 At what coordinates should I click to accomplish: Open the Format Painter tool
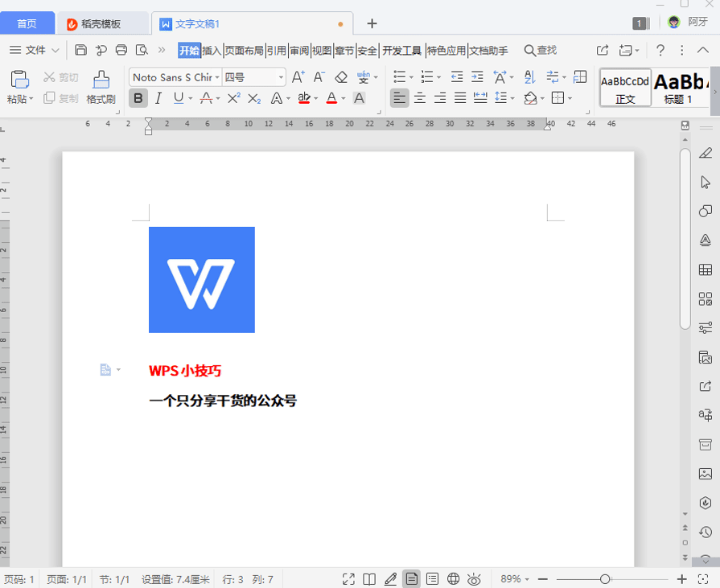100,88
